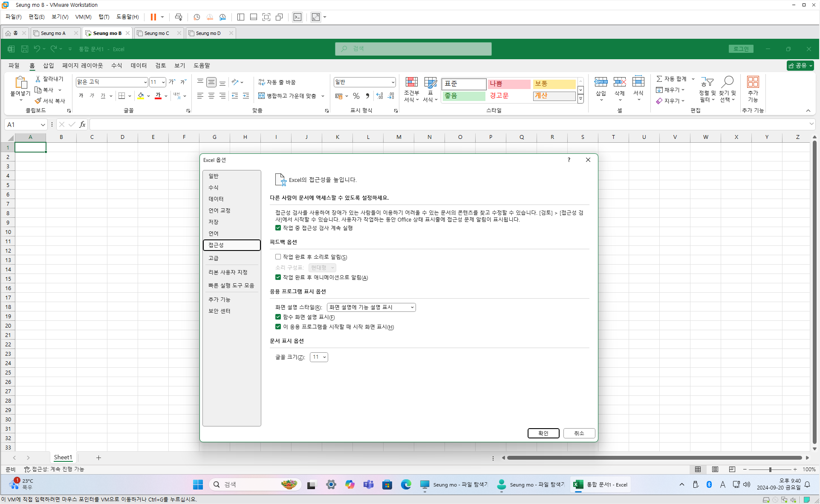Click the zoom slider in the status bar
Viewport: 820px width, 504px height.
tap(770, 469)
